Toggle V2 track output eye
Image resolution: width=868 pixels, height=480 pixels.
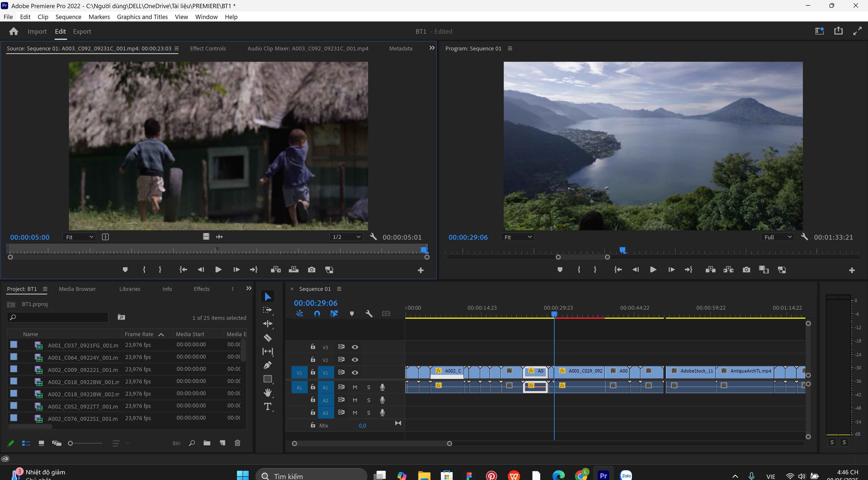pyautogui.click(x=355, y=360)
